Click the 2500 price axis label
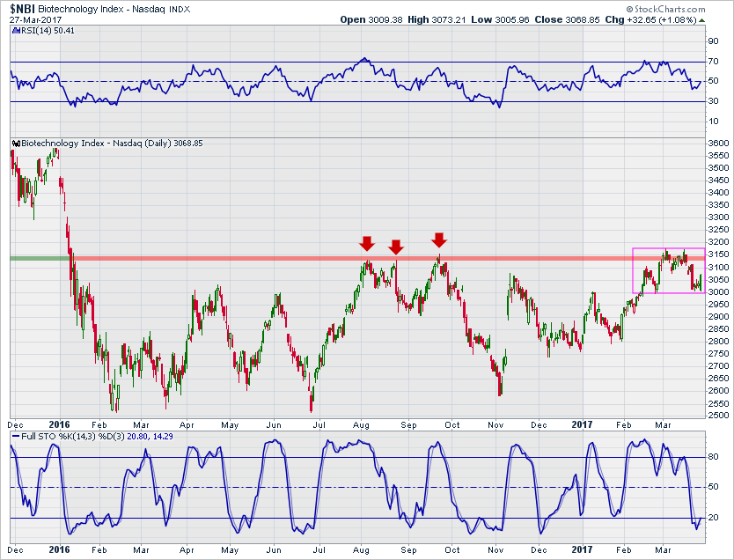734x560 pixels. click(718, 416)
